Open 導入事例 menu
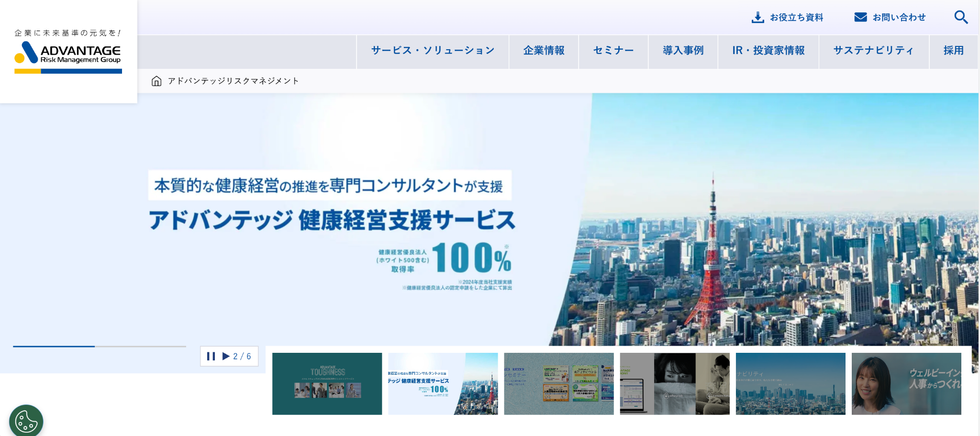Screen dimensions: 980x436 pos(683,51)
